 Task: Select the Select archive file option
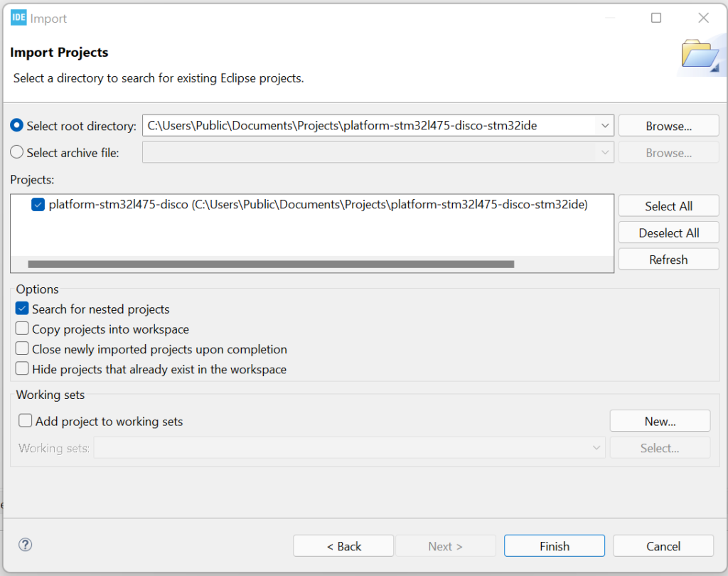click(16, 152)
